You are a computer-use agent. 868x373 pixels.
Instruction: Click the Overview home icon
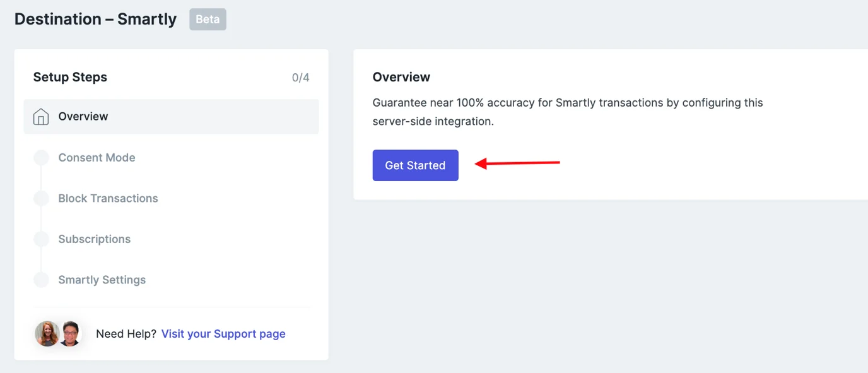pyautogui.click(x=41, y=117)
